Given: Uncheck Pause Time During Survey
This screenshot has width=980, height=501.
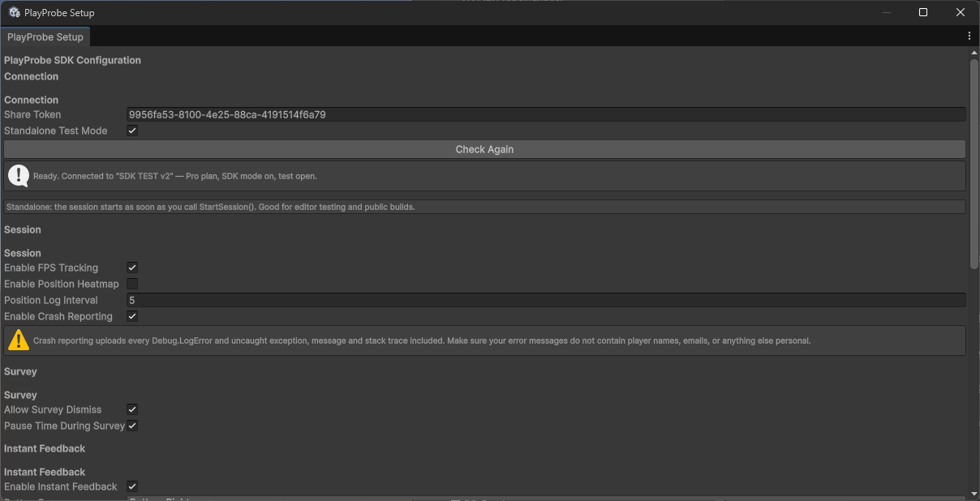Looking at the screenshot, I should click(132, 426).
